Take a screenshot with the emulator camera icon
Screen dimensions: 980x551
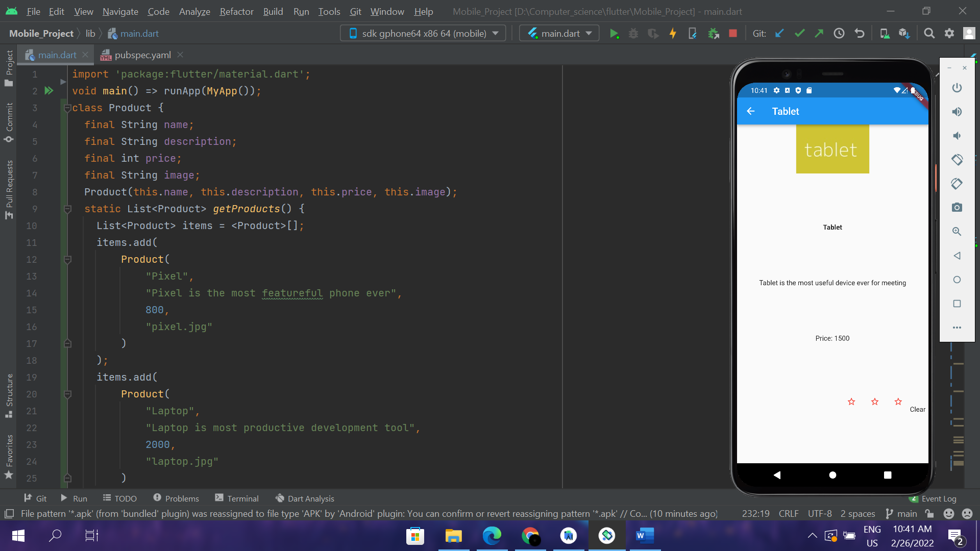957,207
